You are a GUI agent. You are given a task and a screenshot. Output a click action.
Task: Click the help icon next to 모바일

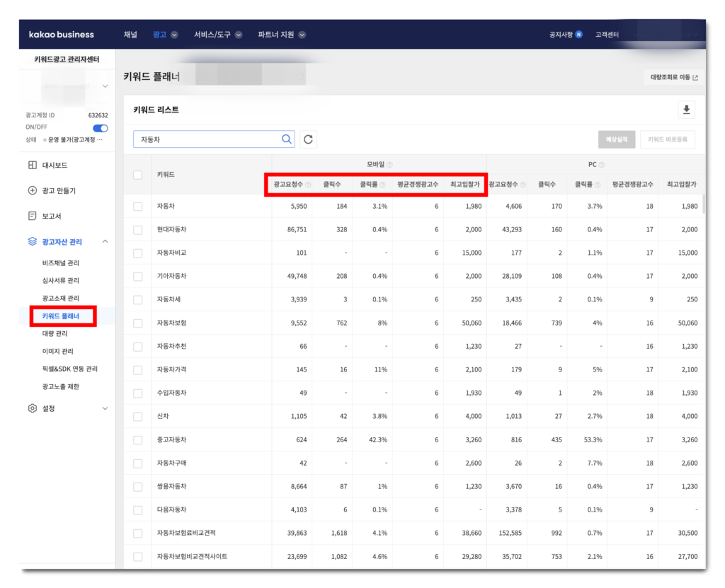(x=389, y=164)
